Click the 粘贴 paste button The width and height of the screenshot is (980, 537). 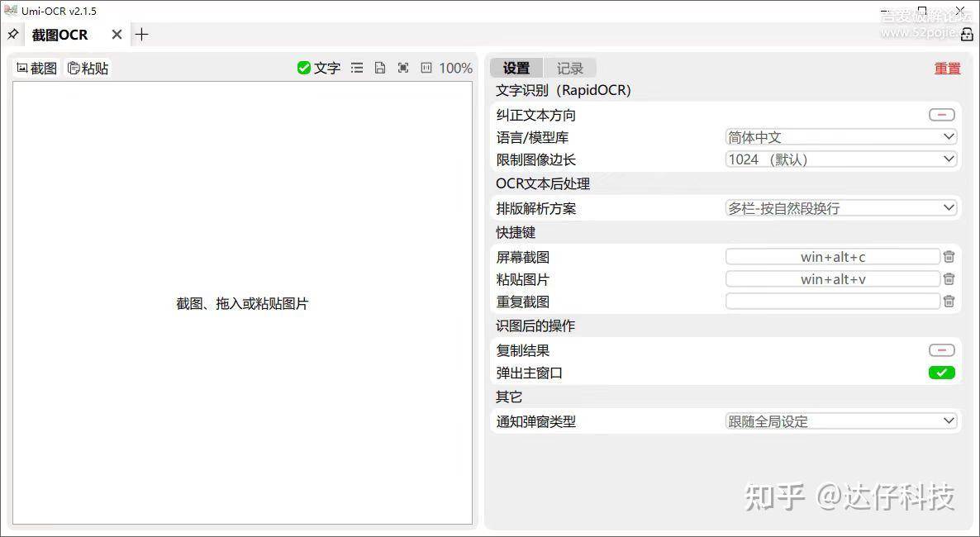[88, 68]
